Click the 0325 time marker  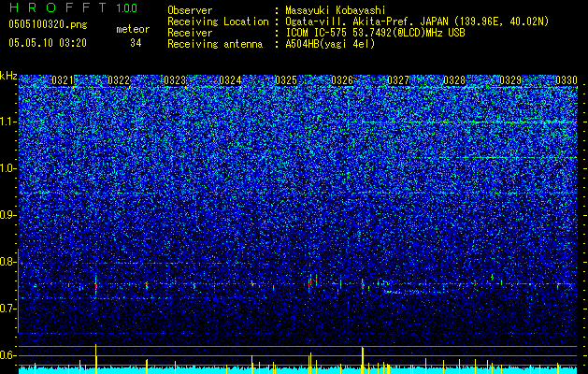(286, 80)
